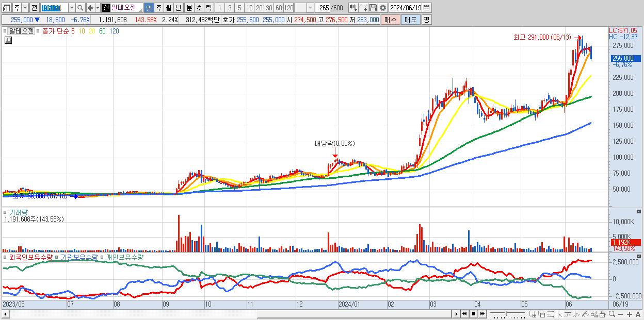This screenshot has height=320, width=644.
Task: Click the minus zoom-out icon at bottom
Action: tap(620, 314)
